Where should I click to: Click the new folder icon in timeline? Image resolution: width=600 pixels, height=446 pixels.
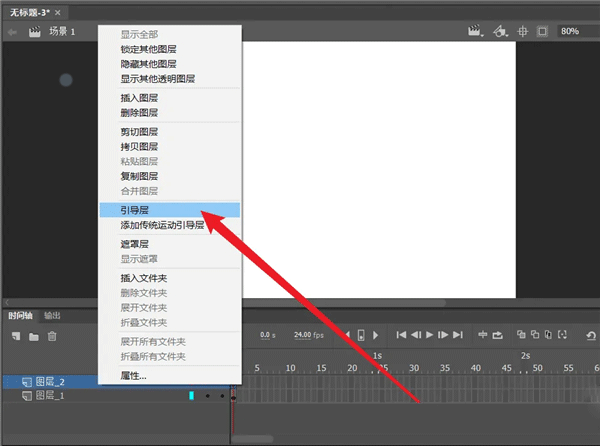click(x=34, y=336)
